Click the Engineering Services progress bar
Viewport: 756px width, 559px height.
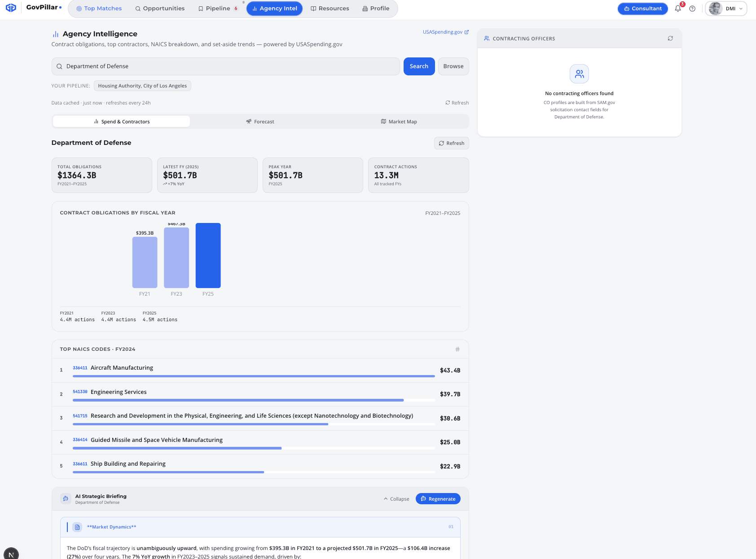254,400
